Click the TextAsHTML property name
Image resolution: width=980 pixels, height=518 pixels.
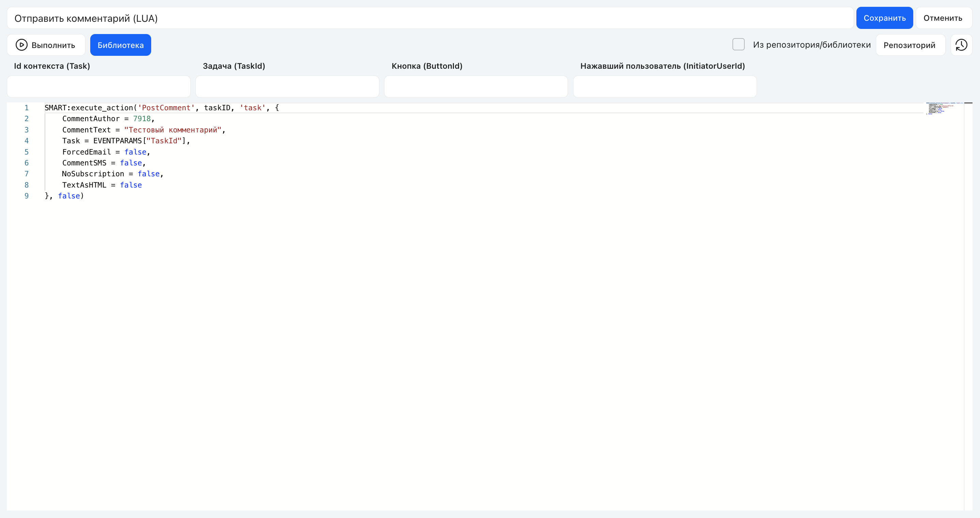pyautogui.click(x=84, y=185)
